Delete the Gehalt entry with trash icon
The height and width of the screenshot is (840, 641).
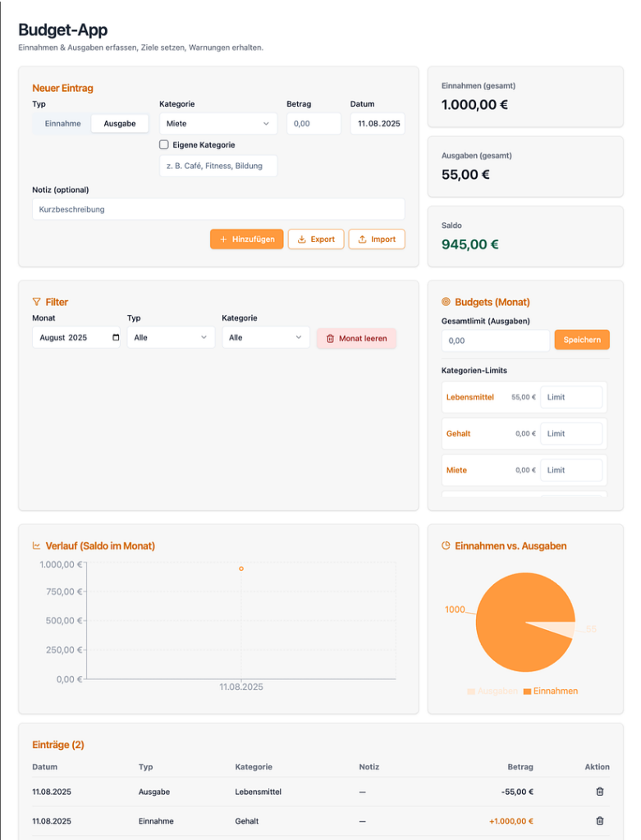pos(599,821)
